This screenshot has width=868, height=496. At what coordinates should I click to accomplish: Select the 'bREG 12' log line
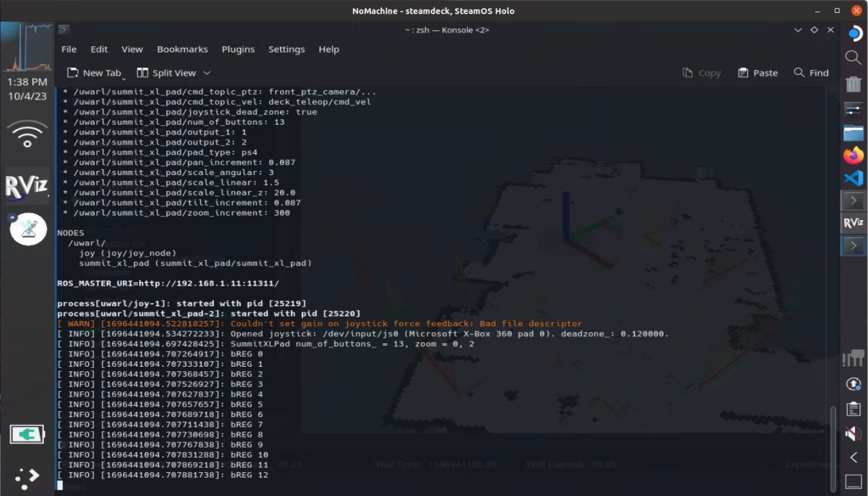163,475
